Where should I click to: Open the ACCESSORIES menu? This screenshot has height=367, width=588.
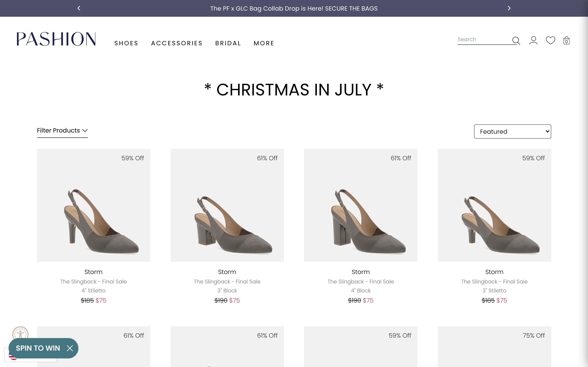(177, 43)
